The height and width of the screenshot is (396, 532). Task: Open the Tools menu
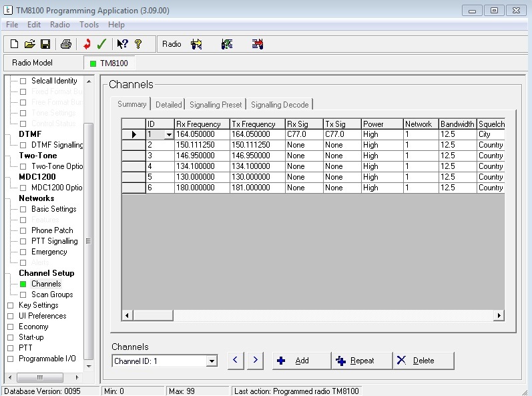click(x=89, y=25)
